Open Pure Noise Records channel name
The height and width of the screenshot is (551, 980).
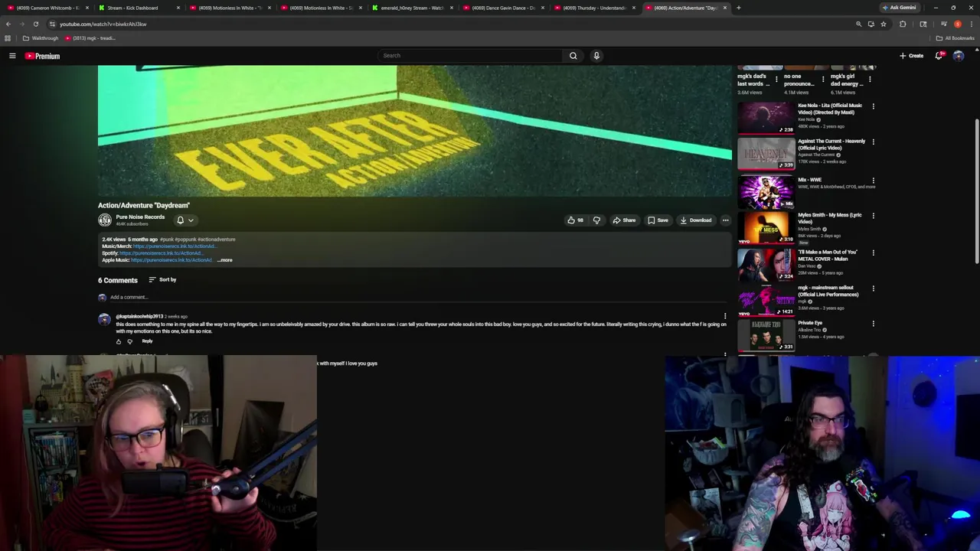(x=140, y=217)
